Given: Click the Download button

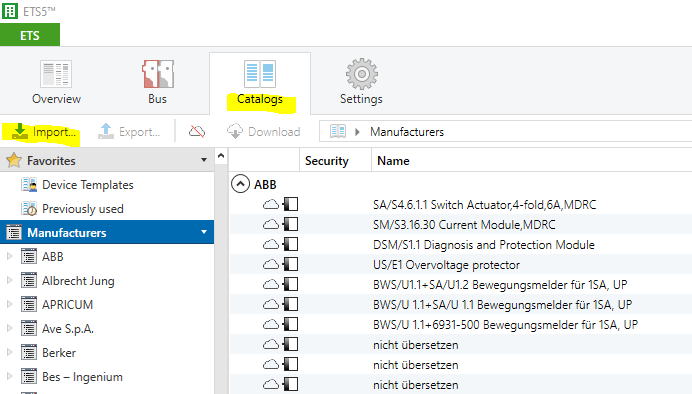Looking at the screenshot, I should (x=263, y=131).
